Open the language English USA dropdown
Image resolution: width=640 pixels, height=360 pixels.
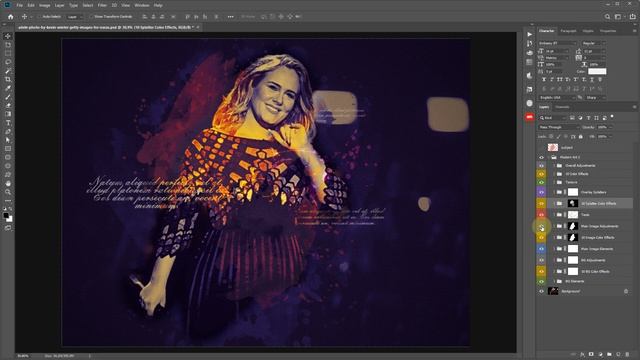point(557,98)
